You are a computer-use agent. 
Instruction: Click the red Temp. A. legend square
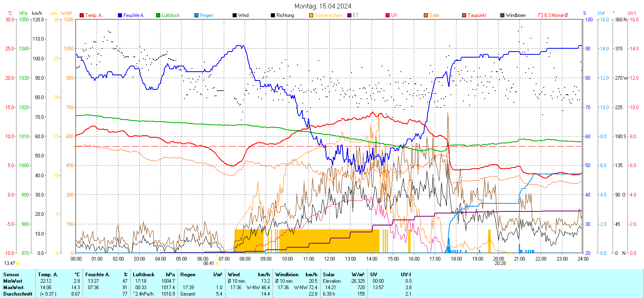(x=82, y=15)
